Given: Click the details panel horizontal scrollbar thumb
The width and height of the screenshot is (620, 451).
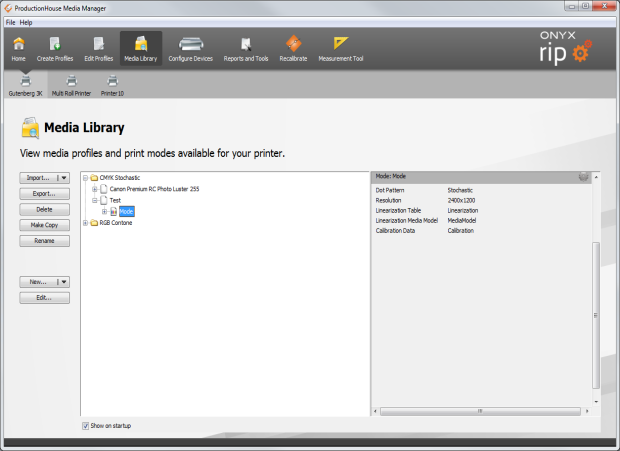Looking at the screenshot, I should [480, 411].
